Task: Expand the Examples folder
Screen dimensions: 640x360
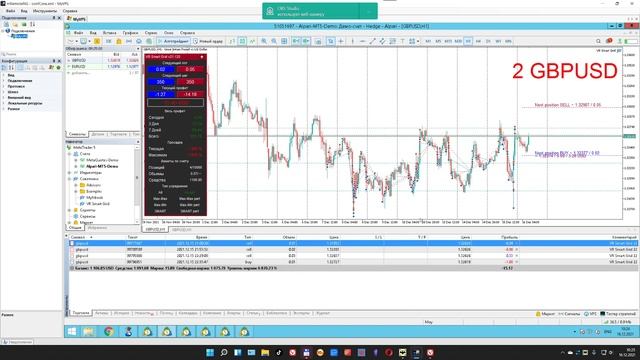Action: (x=76, y=191)
